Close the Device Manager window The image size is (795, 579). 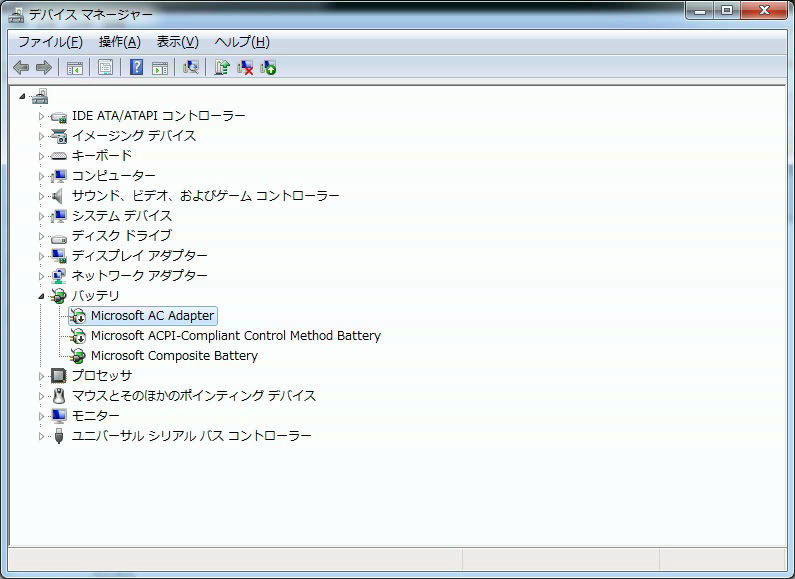pos(764,10)
